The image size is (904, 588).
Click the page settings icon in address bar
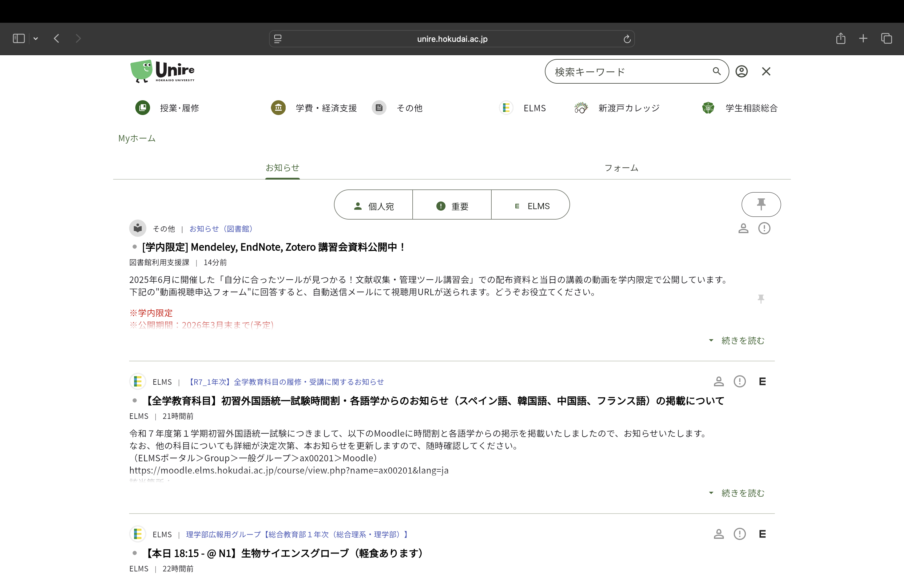(278, 39)
